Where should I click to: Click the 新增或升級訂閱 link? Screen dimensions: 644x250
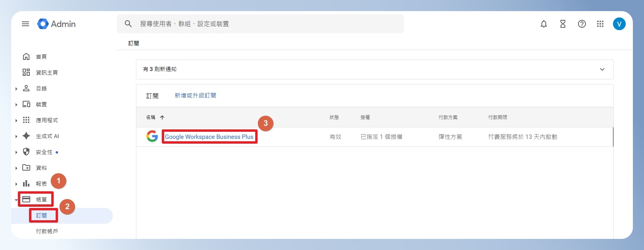(x=196, y=96)
